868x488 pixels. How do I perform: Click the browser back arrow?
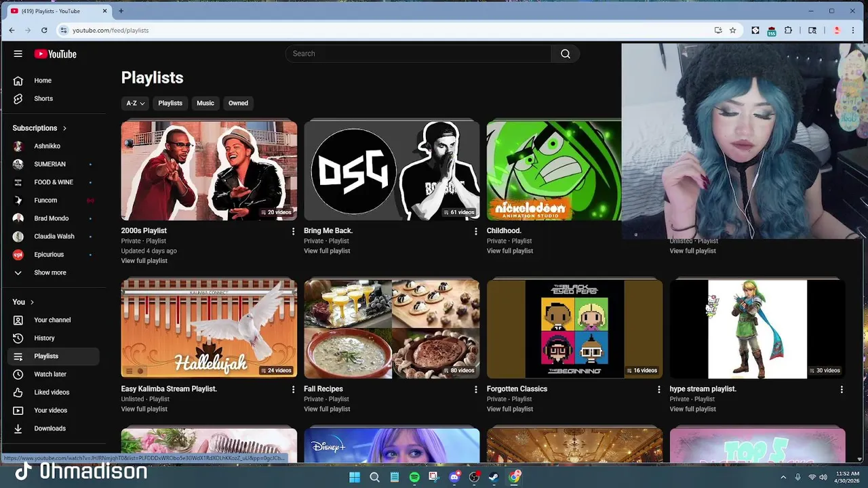coord(12,30)
